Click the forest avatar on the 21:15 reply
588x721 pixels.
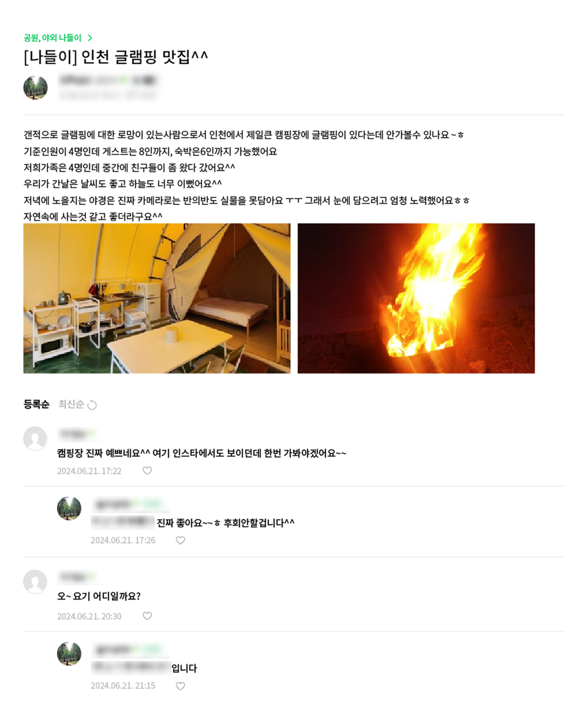tap(69, 653)
